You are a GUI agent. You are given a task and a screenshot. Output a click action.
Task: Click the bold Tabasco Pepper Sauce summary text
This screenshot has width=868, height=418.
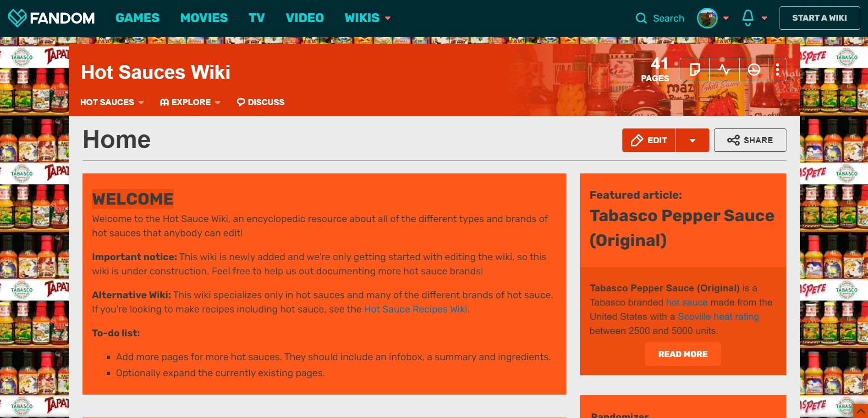coord(665,288)
